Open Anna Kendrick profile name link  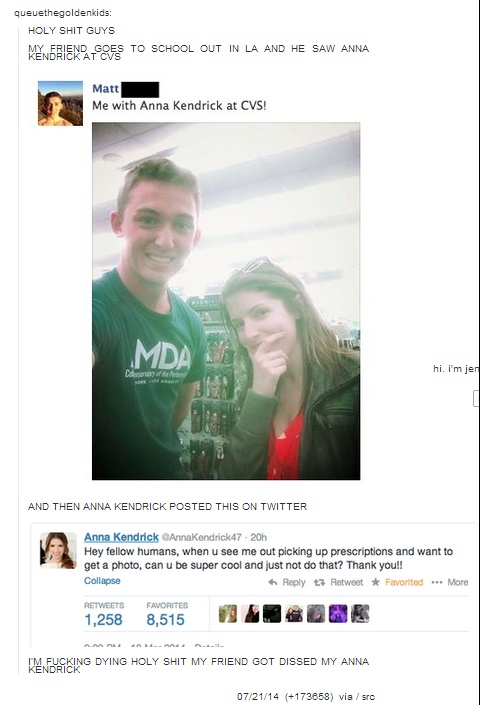coord(121,537)
